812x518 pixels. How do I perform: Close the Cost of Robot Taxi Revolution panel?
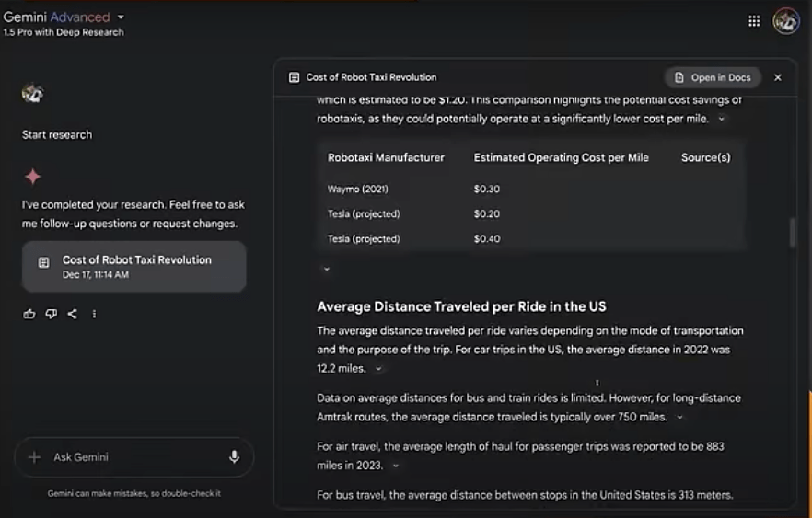(777, 77)
